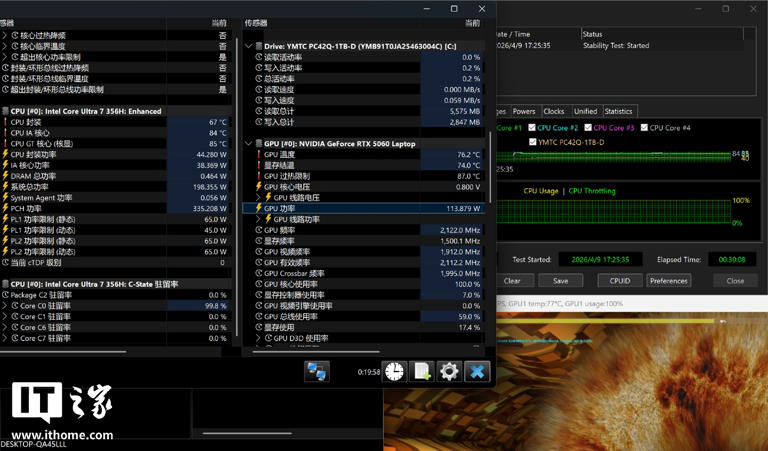The width and height of the screenshot is (768, 451).
Task: Click the horizontal scrollbar under the left sensor list
Action: click(65, 352)
